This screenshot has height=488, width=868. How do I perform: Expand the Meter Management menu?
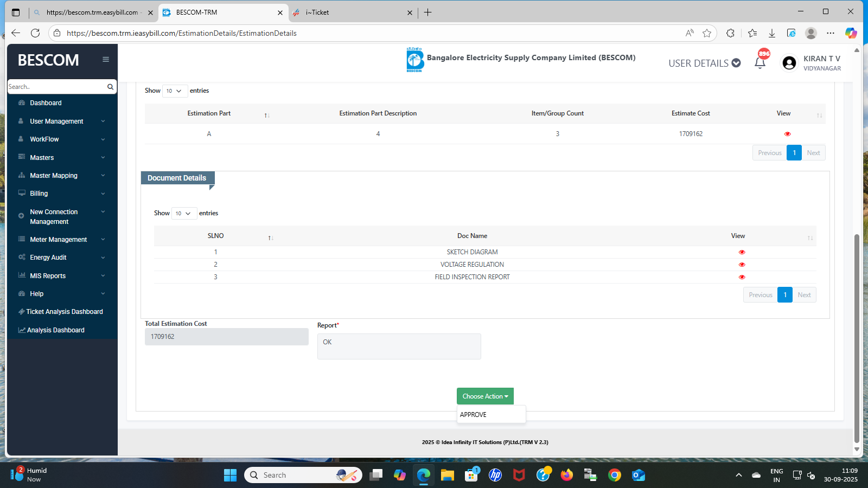point(62,240)
